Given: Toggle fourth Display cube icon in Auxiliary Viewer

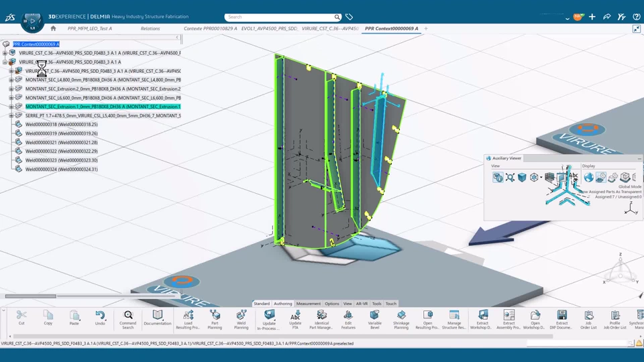Looking at the screenshot, I should (x=625, y=177).
